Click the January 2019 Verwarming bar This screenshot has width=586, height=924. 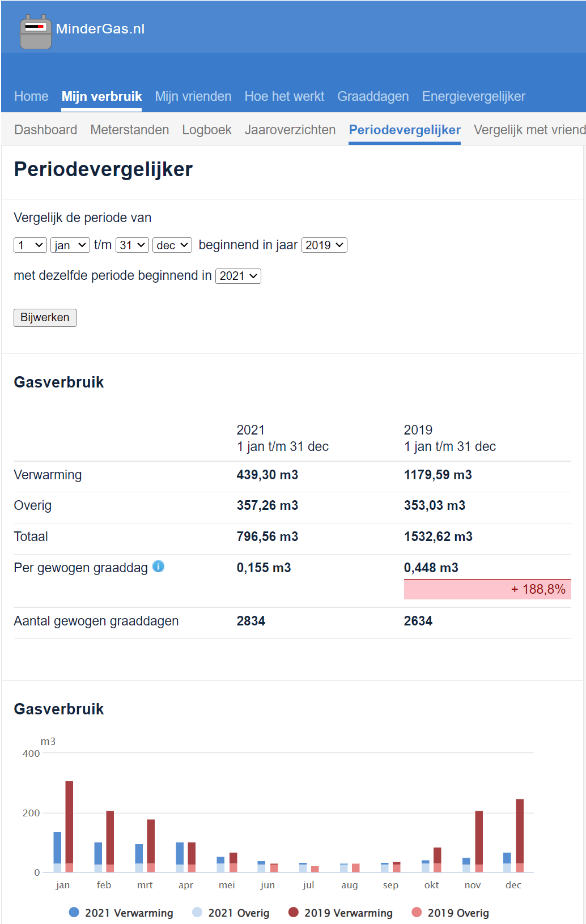pos(69,821)
